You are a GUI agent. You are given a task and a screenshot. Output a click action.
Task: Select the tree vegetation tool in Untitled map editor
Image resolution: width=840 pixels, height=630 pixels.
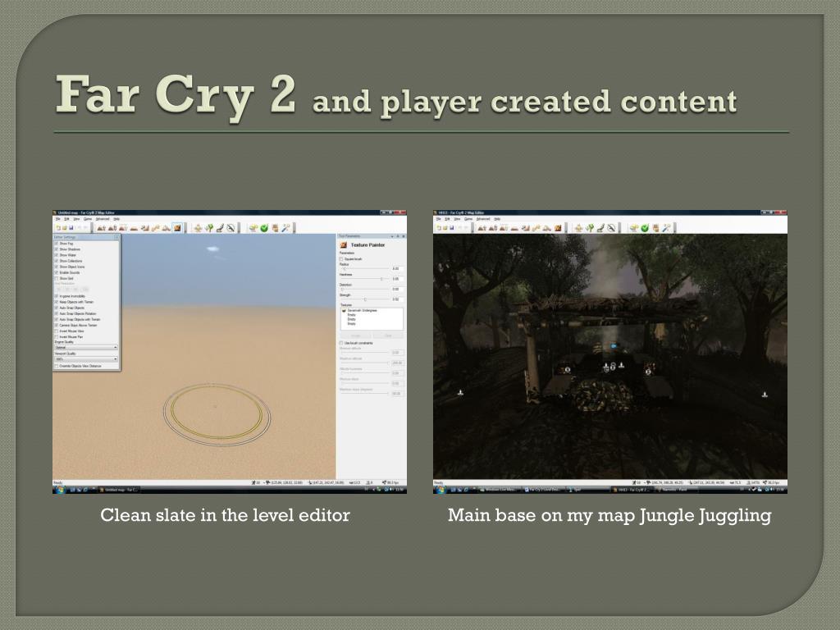(x=209, y=228)
